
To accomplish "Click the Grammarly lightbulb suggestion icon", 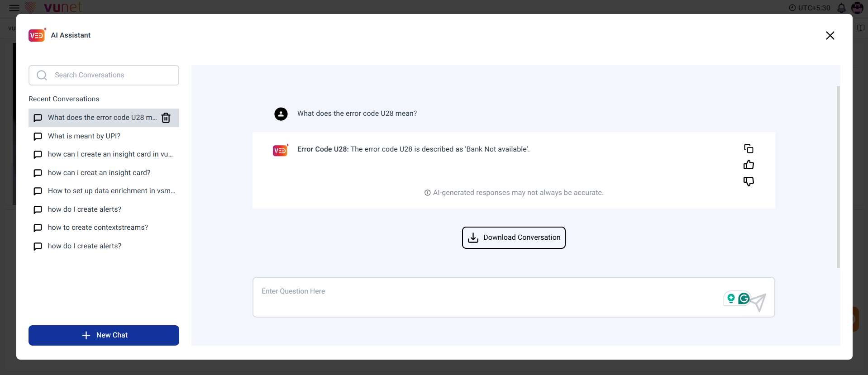I will coord(731,299).
